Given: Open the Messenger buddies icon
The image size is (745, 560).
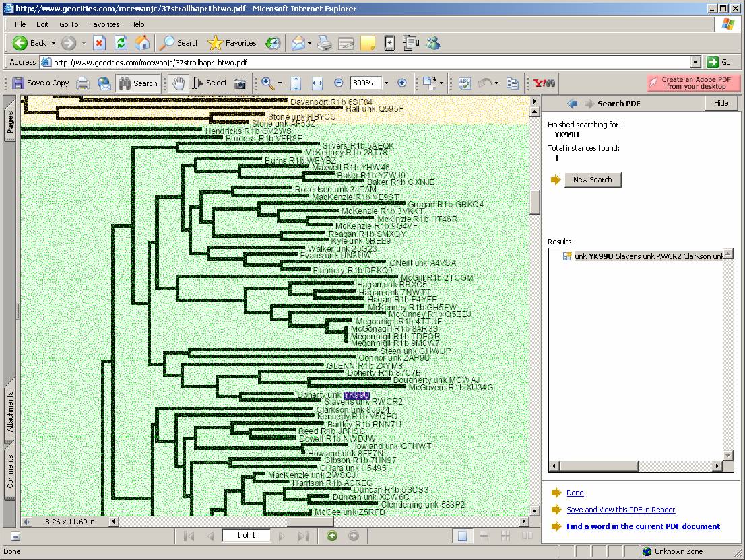Looking at the screenshot, I should click(433, 43).
